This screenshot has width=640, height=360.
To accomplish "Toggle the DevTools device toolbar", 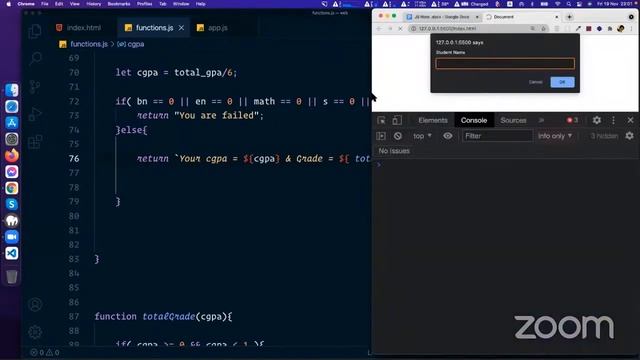I will pos(397,120).
